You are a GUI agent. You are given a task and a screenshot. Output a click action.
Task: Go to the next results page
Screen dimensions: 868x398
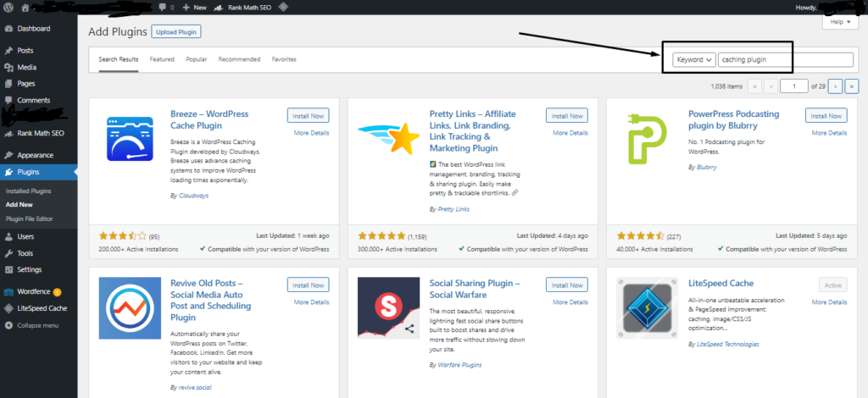click(836, 86)
